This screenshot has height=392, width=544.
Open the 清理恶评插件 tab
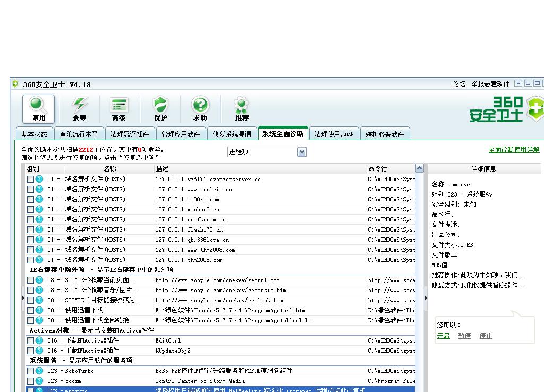click(130, 134)
